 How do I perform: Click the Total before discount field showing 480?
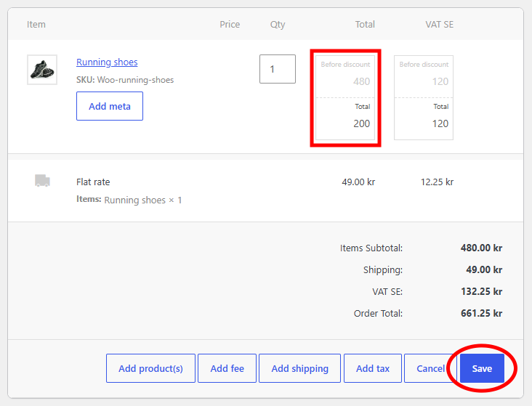tap(345, 81)
